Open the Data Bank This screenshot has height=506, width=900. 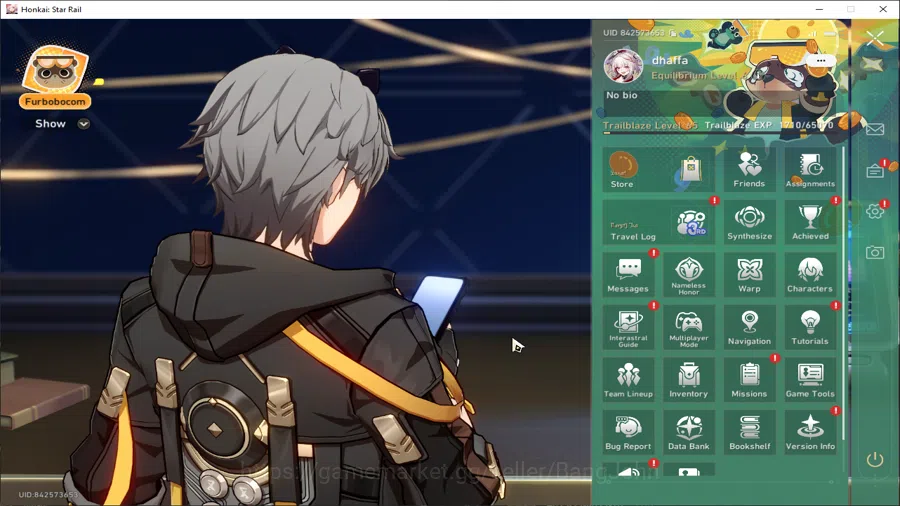click(688, 432)
